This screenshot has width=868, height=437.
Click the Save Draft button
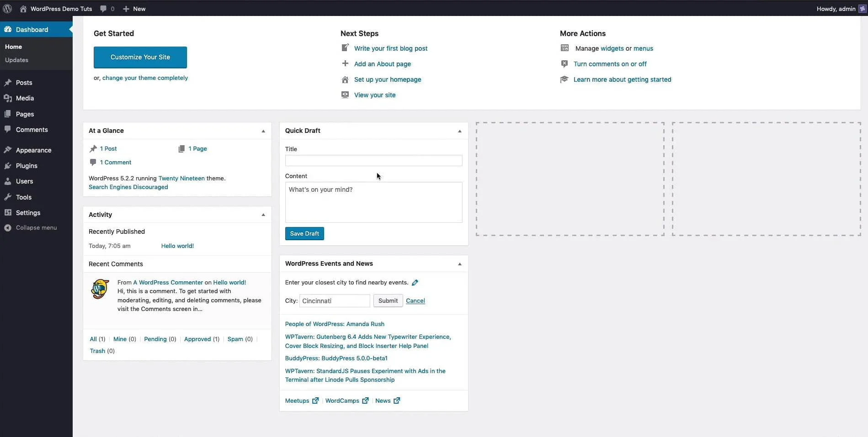pyautogui.click(x=304, y=233)
